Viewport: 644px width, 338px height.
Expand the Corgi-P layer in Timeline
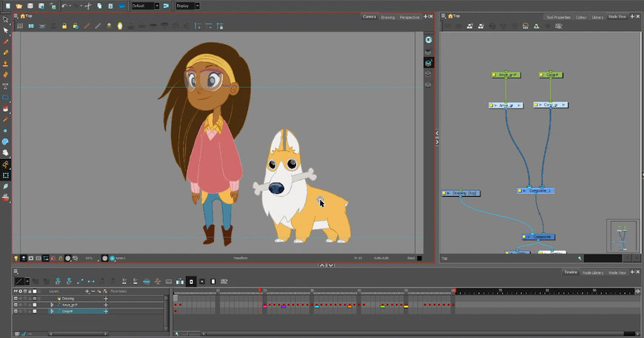[52, 311]
